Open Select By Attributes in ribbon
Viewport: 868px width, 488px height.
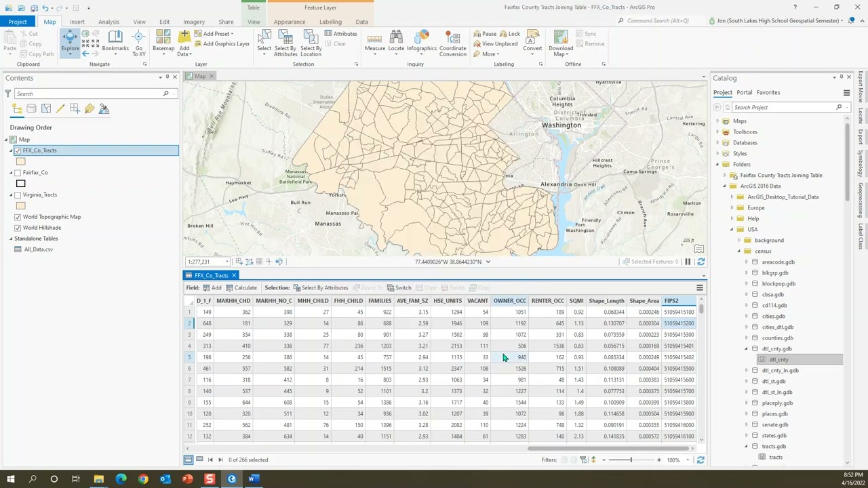(285, 43)
